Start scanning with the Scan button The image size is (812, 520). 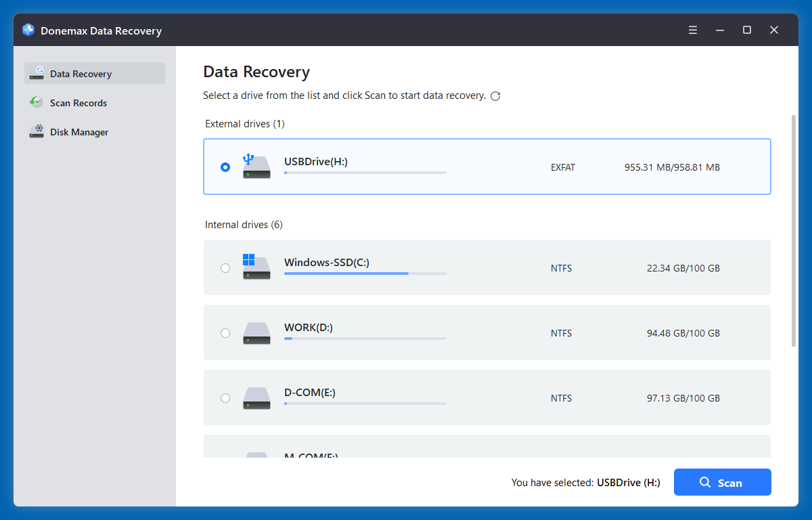722,482
